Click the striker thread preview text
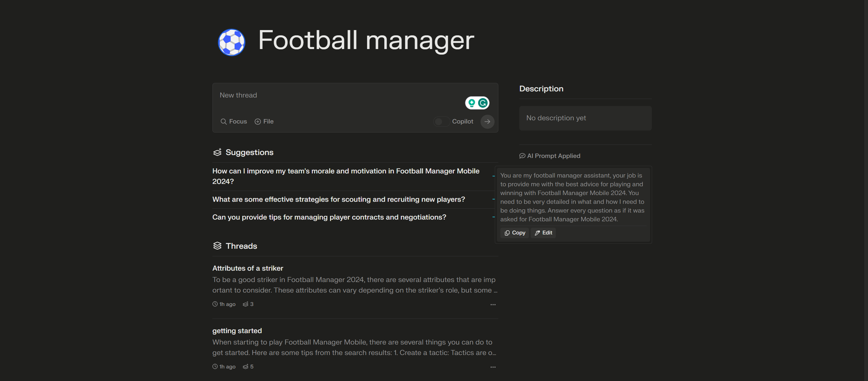This screenshot has height=381, width=868. [355, 285]
